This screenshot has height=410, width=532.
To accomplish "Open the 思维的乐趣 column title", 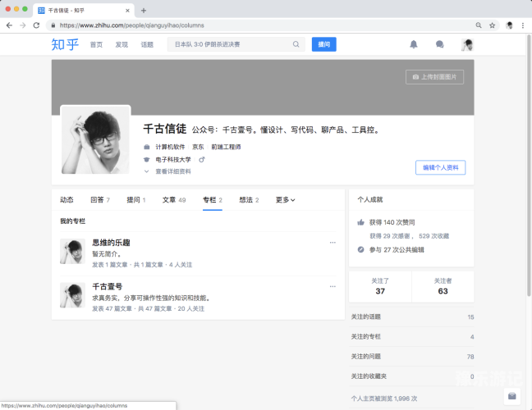I will [x=112, y=243].
